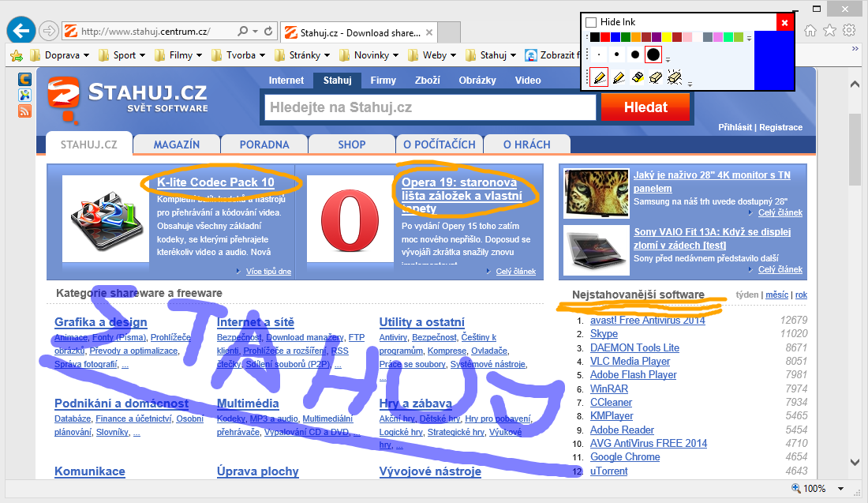The image size is (868, 503).
Task: Click the Centrum 'C' sidebar icon
Action: coord(25,79)
